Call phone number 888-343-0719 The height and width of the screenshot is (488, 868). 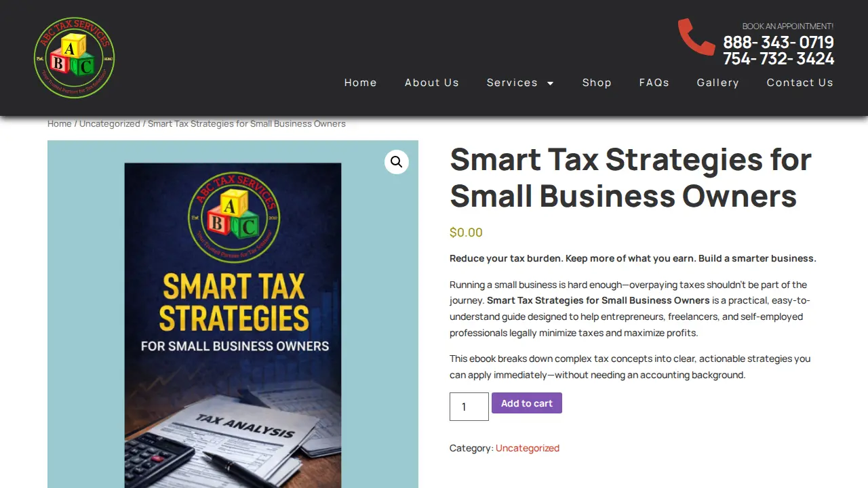[778, 43]
